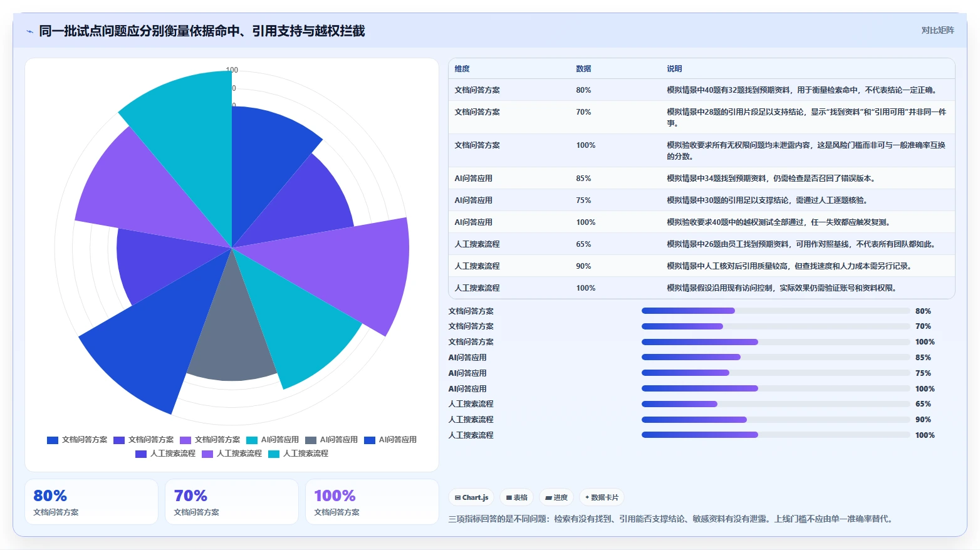The image size is (980, 550).
Task: Click the 进度 chip
Action: pyautogui.click(x=556, y=497)
